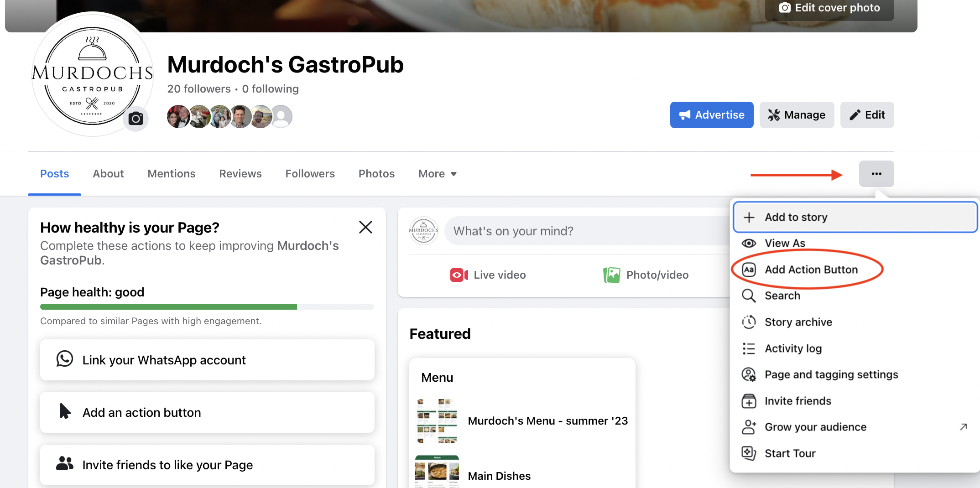
Task: Switch to the Posts tab
Action: pos(54,174)
